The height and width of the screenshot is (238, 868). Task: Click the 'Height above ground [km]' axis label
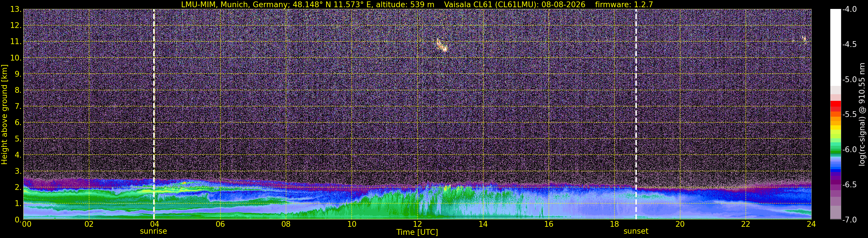click(x=4, y=114)
